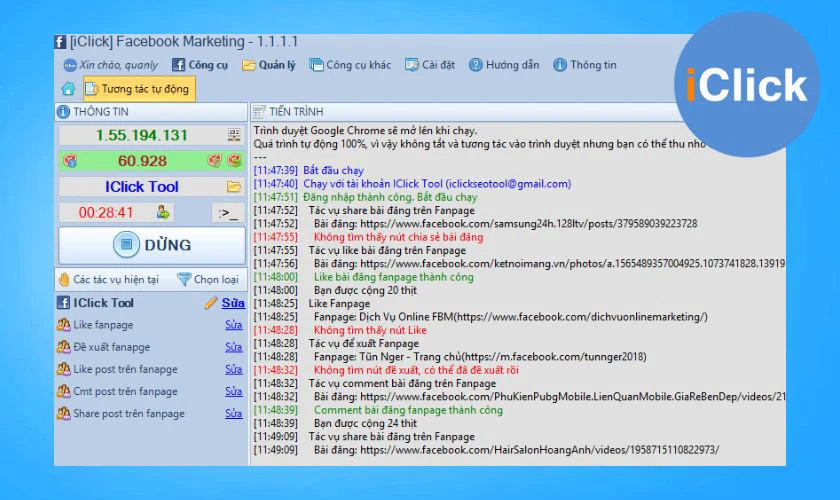
Task: Click the icon beside IP address 1.55.194.131
Action: 234,135
